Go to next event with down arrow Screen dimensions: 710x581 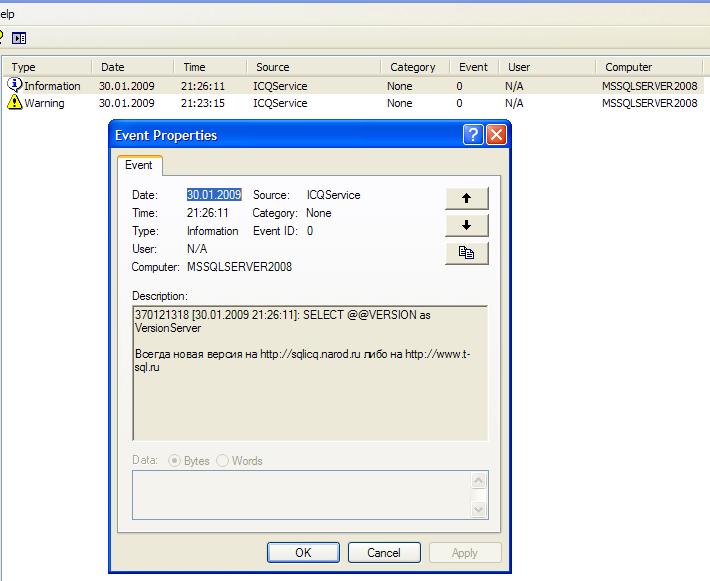tap(466, 225)
